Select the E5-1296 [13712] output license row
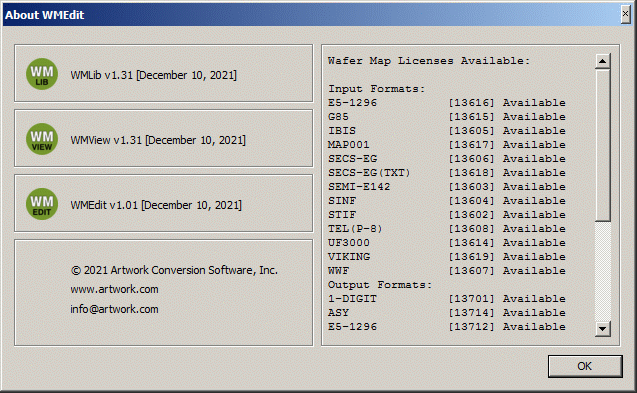The image size is (637, 393). pos(447,327)
